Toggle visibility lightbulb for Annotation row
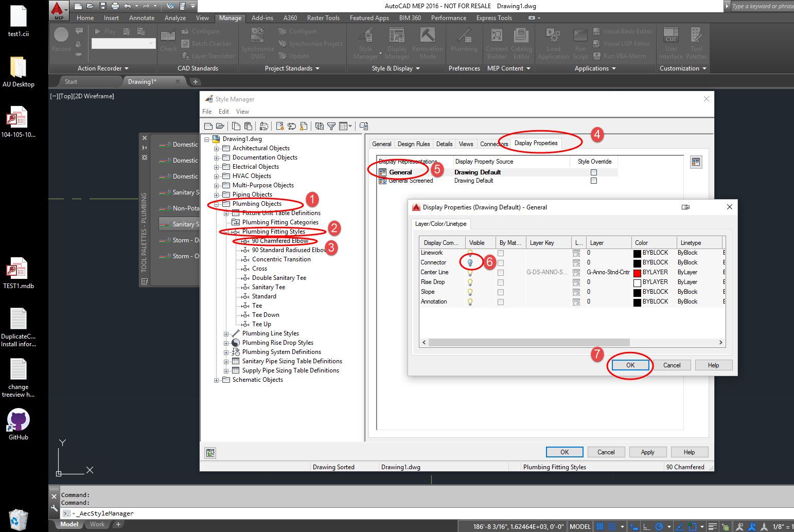794x532 pixels. (470, 302)
